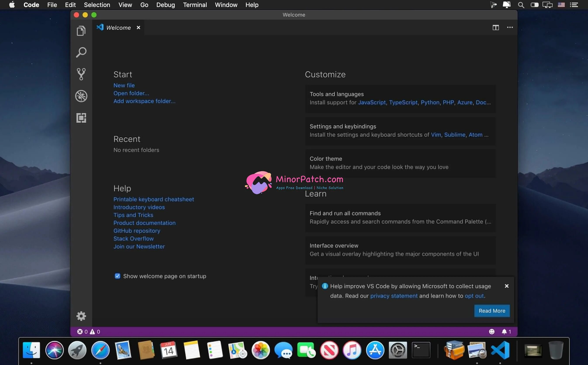Install Vim keybindings
588x365 pixels.
pyautogui.click(x=436, y=135)
